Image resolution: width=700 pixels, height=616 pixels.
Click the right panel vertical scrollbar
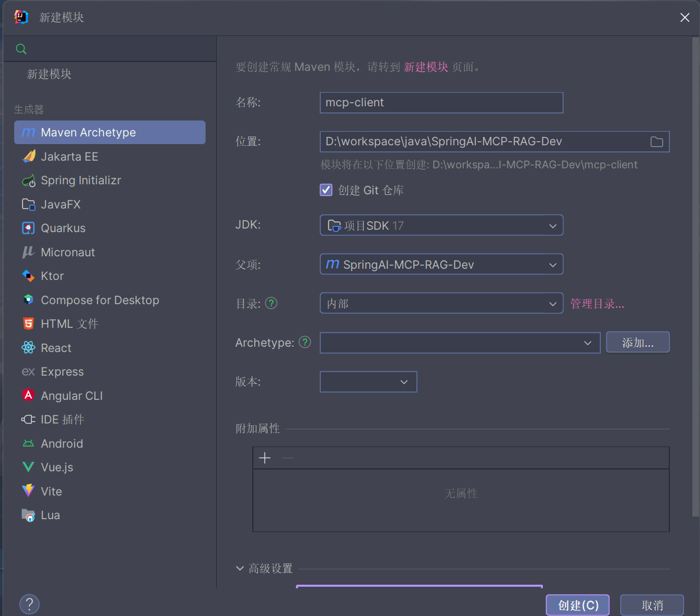click(x=695, y=277)
